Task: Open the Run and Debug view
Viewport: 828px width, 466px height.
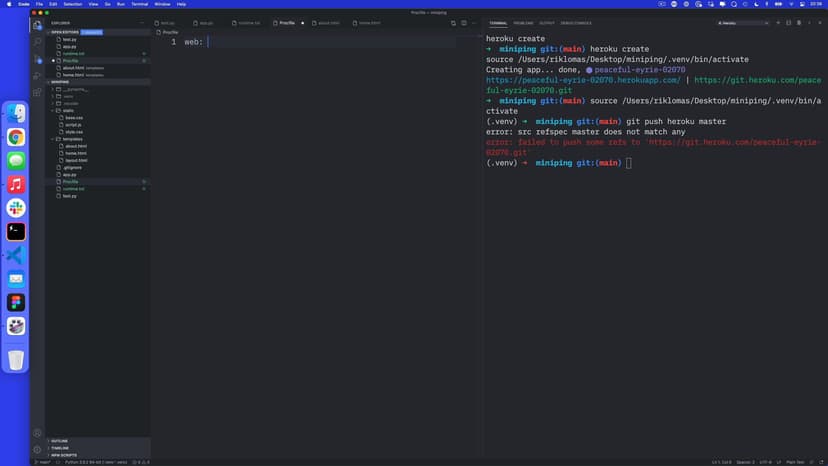Action: [37, 75]
